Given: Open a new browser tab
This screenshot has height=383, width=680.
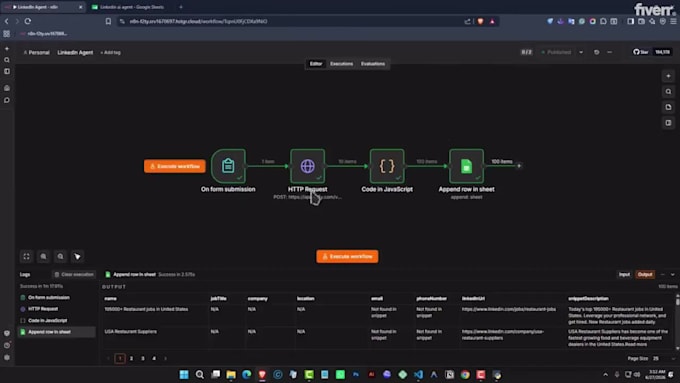Looking at the screenshot, I should coord(181,7).
